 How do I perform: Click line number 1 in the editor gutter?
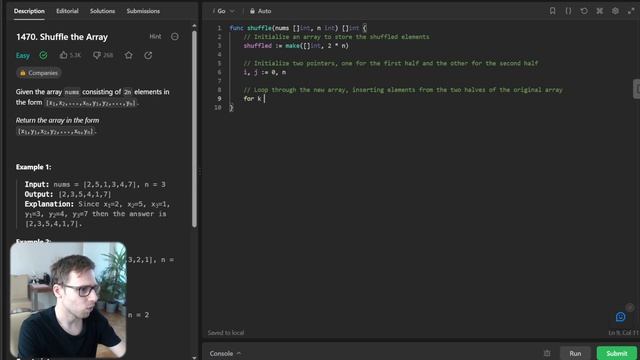[x=219, y=28]
